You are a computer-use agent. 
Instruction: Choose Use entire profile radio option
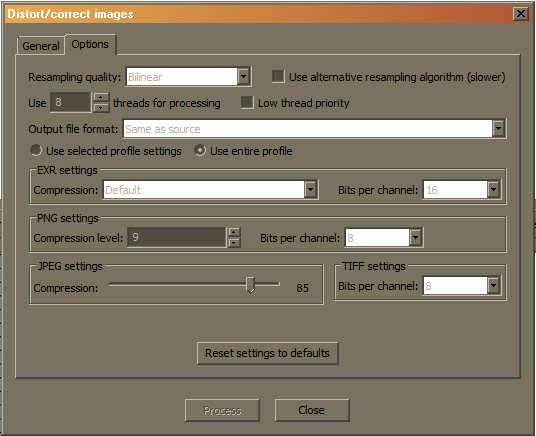pos(200,150)
